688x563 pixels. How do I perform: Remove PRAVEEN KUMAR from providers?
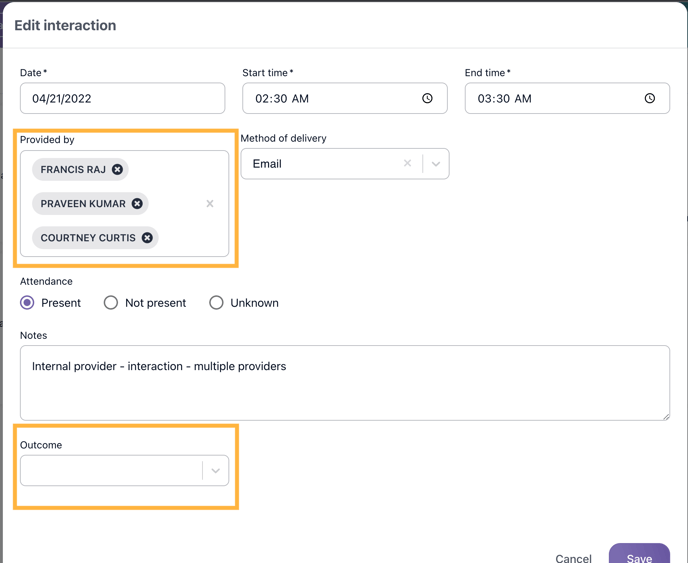pyautogui.click(x=137, y=204)
